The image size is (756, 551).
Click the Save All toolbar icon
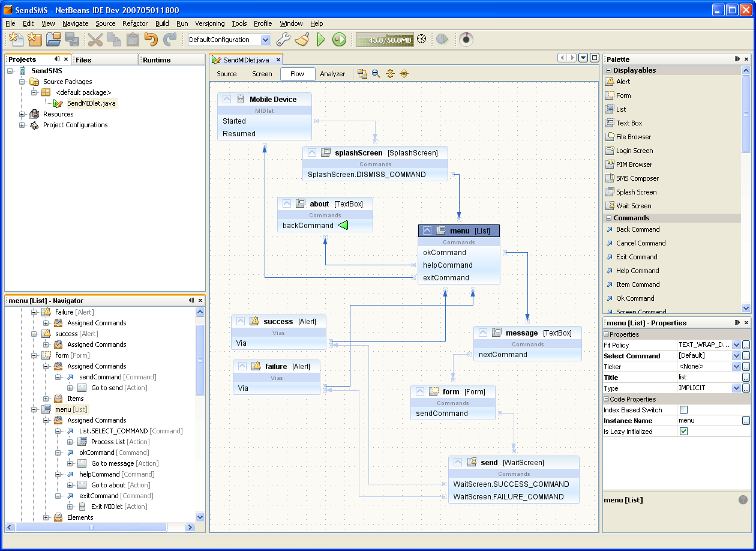pos(72,40)
